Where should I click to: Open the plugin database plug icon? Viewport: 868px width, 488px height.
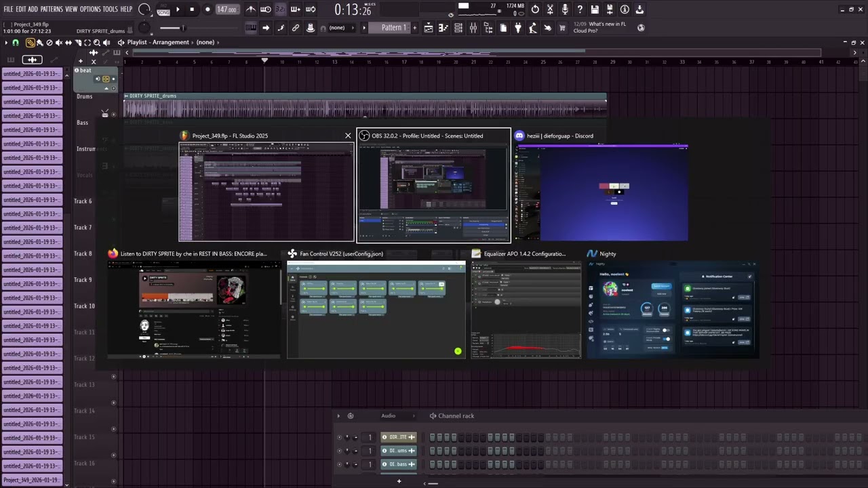(x=517, y=28)
